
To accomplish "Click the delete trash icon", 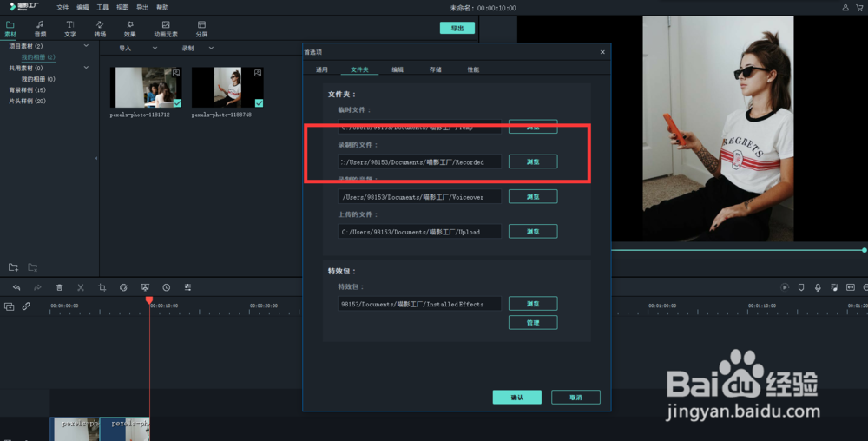I will [59, 287].
